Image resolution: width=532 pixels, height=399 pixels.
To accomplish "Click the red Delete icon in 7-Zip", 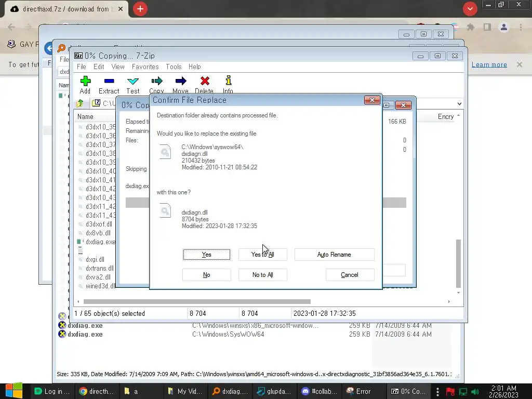I will coord(205,81).
